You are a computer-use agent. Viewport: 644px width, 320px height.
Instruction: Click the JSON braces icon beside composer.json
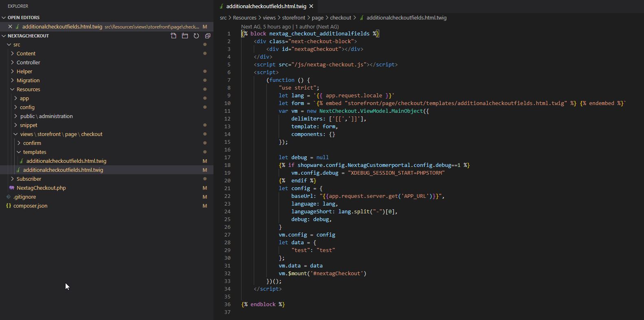[9, 206]
